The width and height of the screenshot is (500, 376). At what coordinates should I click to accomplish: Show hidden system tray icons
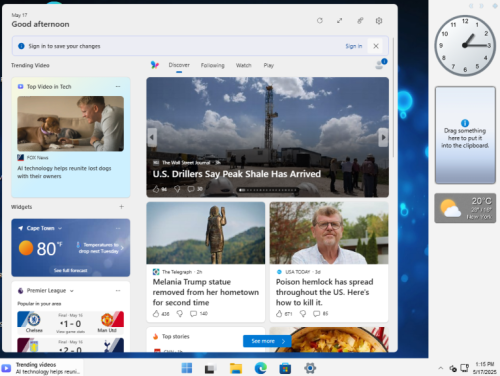pyautogui.click(x=441, y=368)
